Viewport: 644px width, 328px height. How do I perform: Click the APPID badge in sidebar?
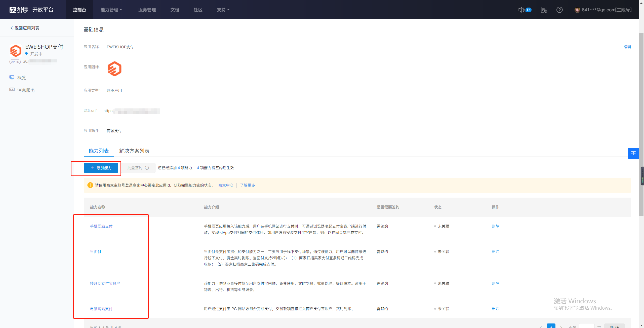point(15,62)
